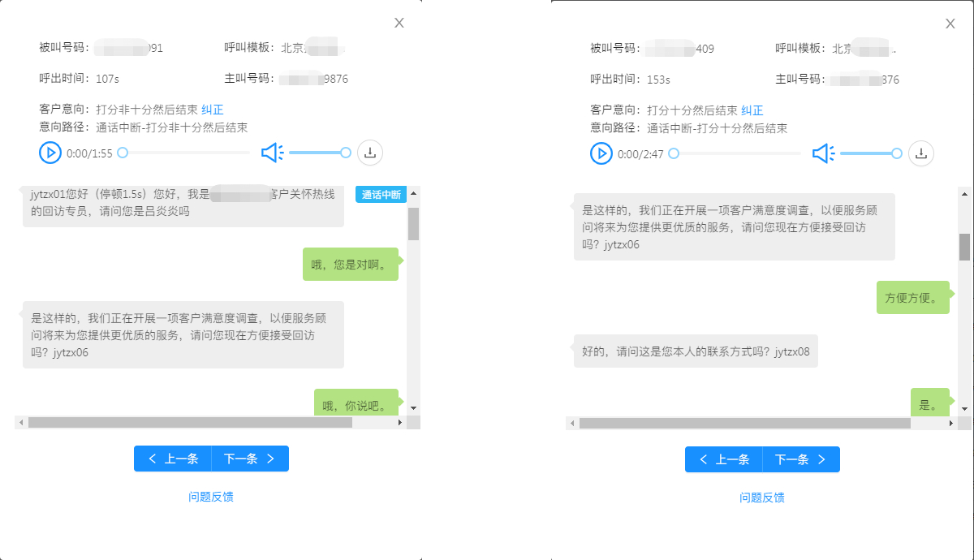
Task: Click 上一条 in the left panel
Action: click(172, 459)
